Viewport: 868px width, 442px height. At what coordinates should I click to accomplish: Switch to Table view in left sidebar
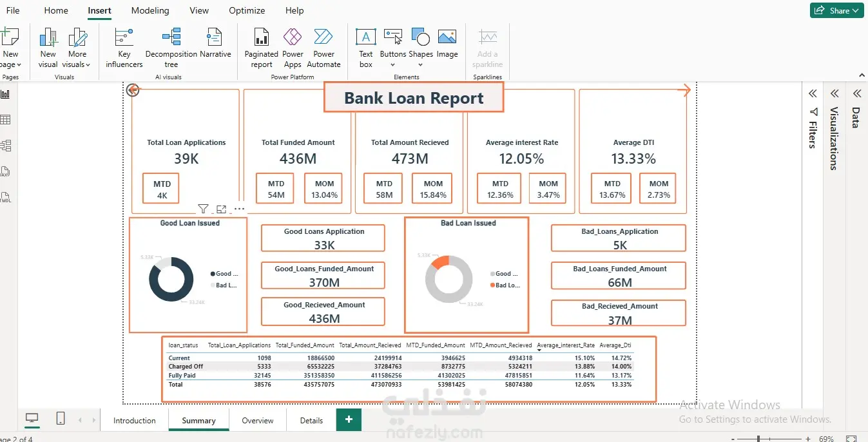6,120
